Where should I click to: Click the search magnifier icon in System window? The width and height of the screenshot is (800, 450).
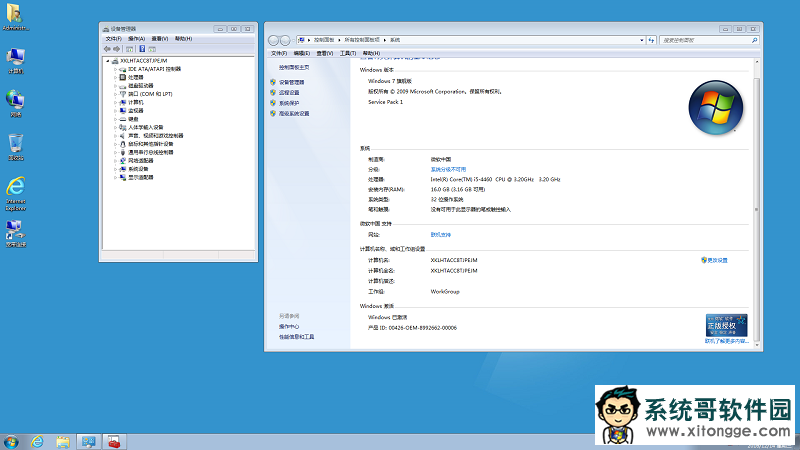(x=755, y=40)
